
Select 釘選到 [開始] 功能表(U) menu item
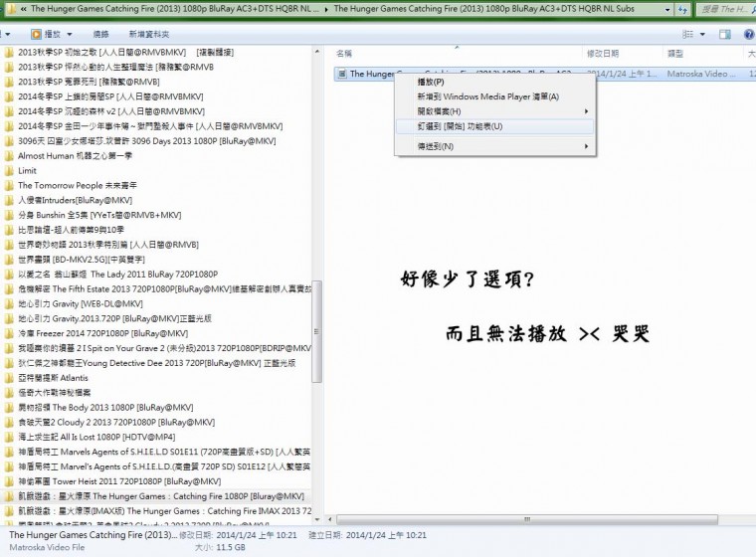[494, 126]
